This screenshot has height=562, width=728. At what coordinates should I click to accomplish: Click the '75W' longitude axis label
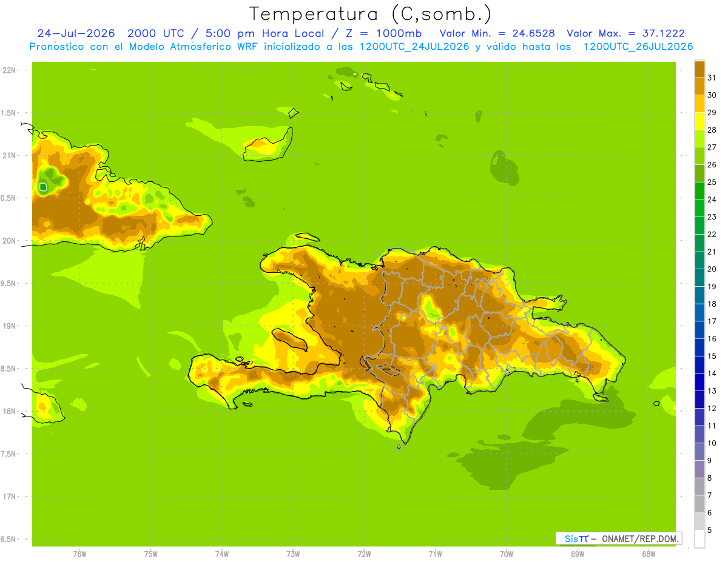click(151, 554)
